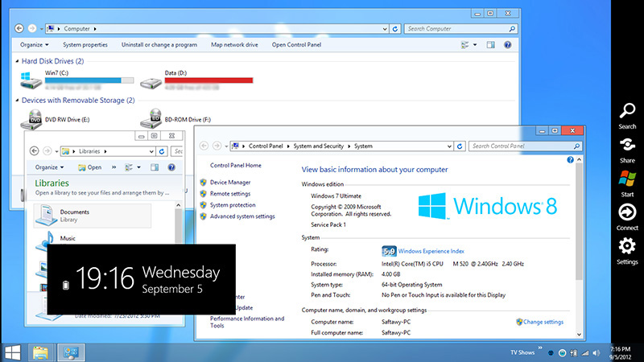
Task: Select DVD RW Drive (E:)
Action: [55, 119]
